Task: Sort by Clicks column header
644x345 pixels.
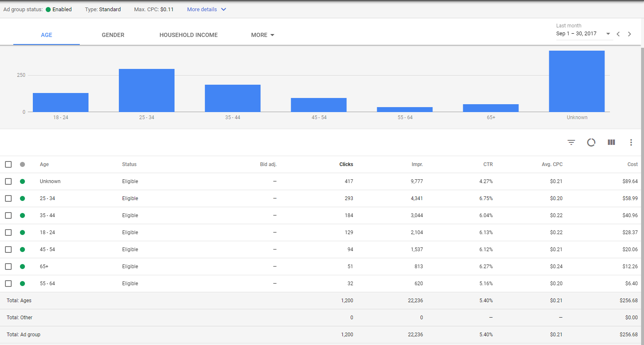Action: pyautogui.click(x=346, y=164)
